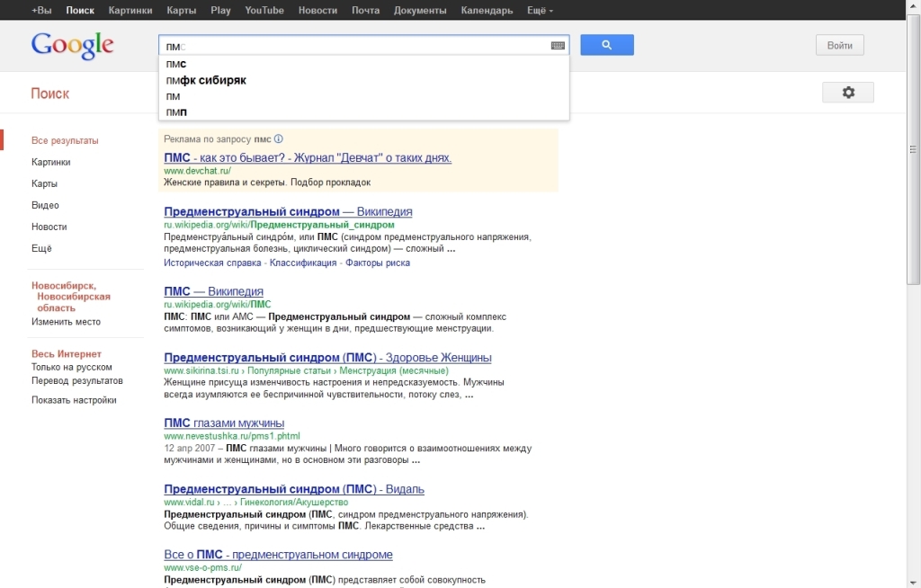Open +Вы in the top bar
921x588 pixels.
(x=41, y=10)
